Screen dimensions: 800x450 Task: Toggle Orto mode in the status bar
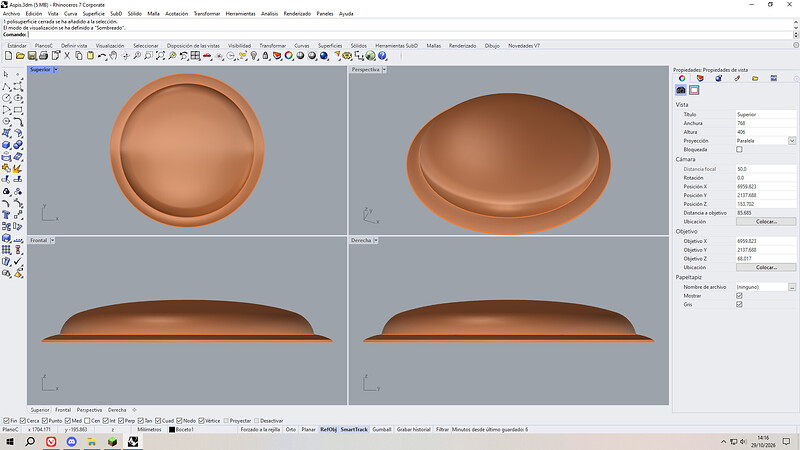click(291, 430)
